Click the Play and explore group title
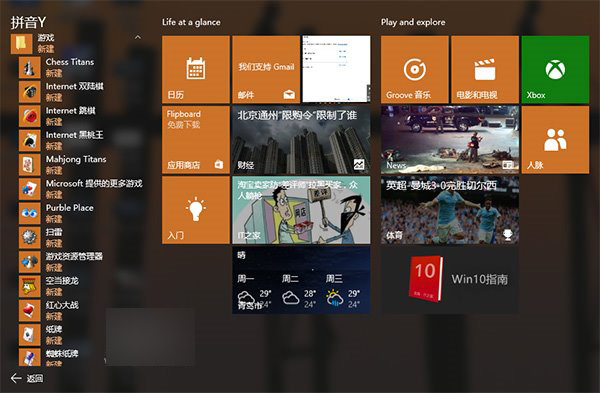The width and height of the screenshot is (600, 393). point(413,22)
